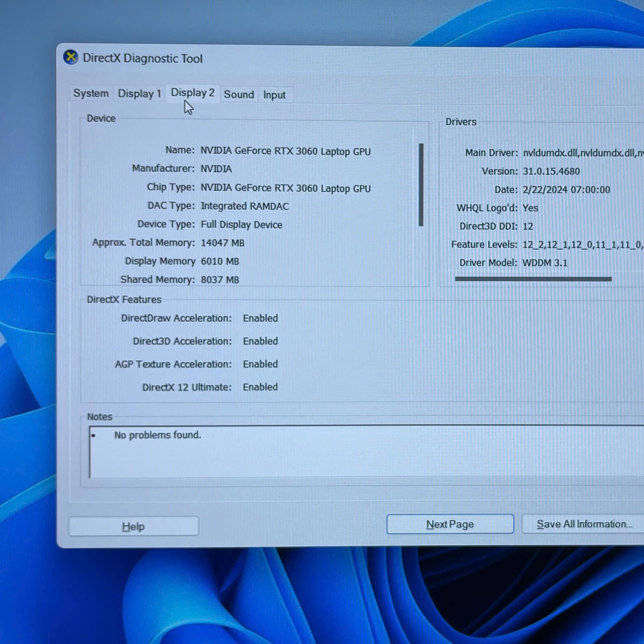The width and height of the screenshot is (644, 644).
Task: Select the Display 2 tab
Action: (x=193, y=93)
